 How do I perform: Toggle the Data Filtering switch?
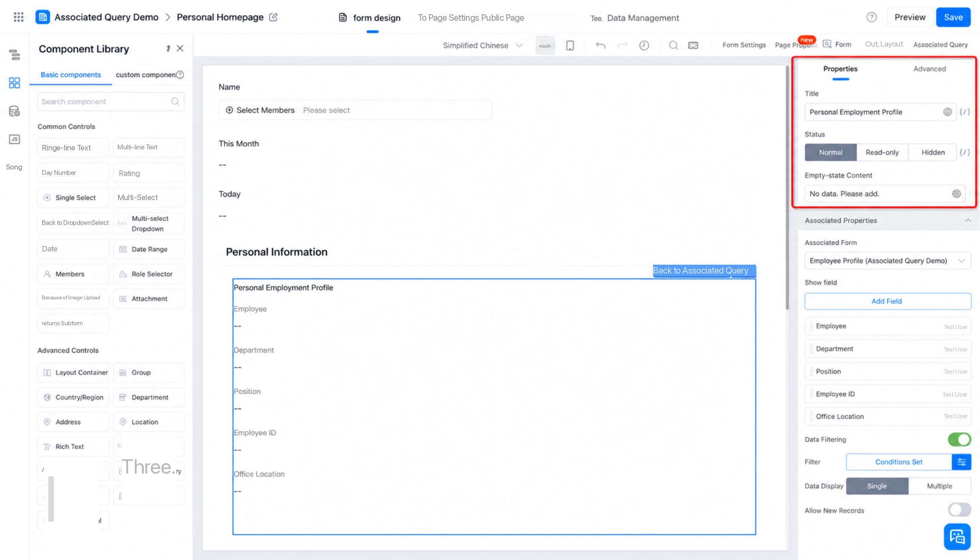click(x=959, y=439)
